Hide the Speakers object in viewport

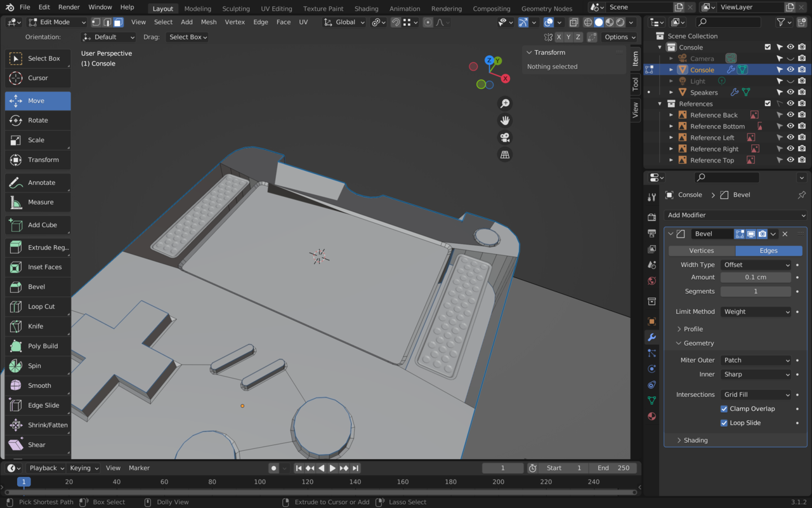(x=790, y=92)
